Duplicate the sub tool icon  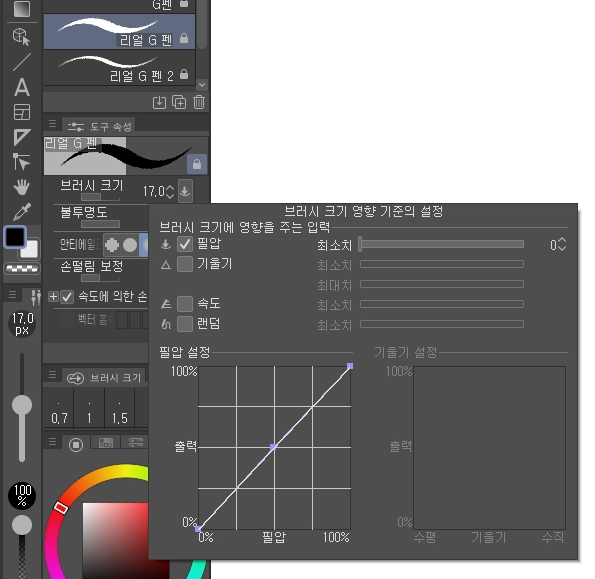coord(179,102)
